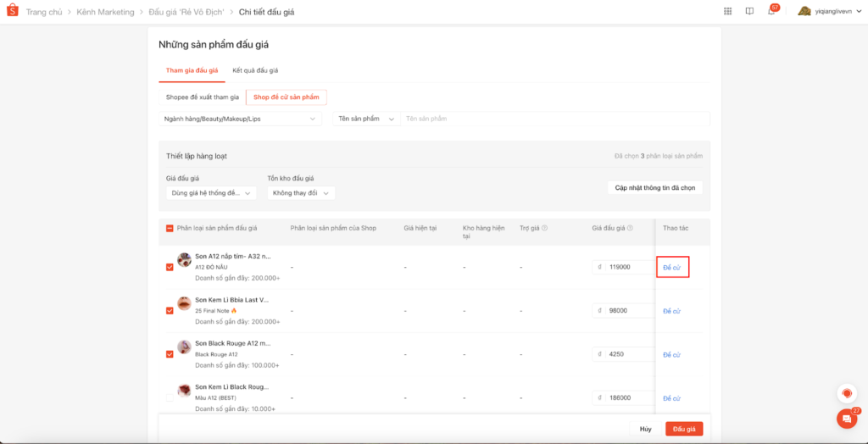Image resolution: width=868 pixels, height=444 pixels.
Task: Open the chat bubble floating icon
Action: pyautogui.click(x=846, y=418)
